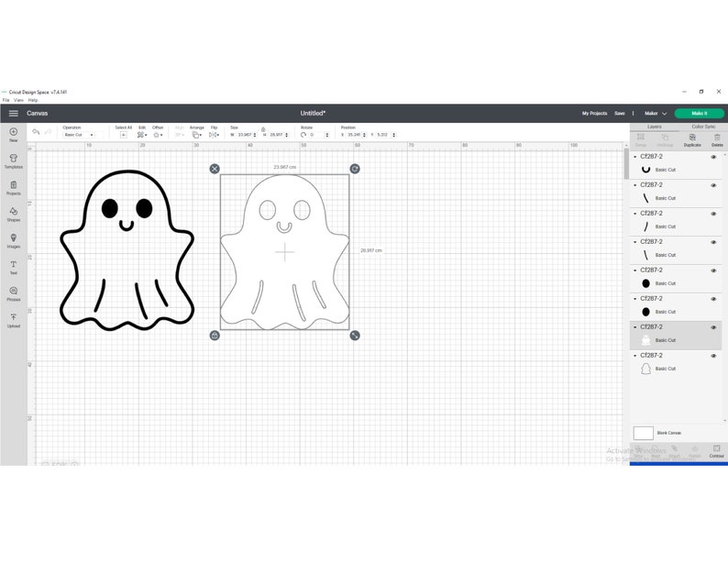Toggle the eye on the last Cf287-2 layer
728x585 pixels.
[x=713, y=356]
